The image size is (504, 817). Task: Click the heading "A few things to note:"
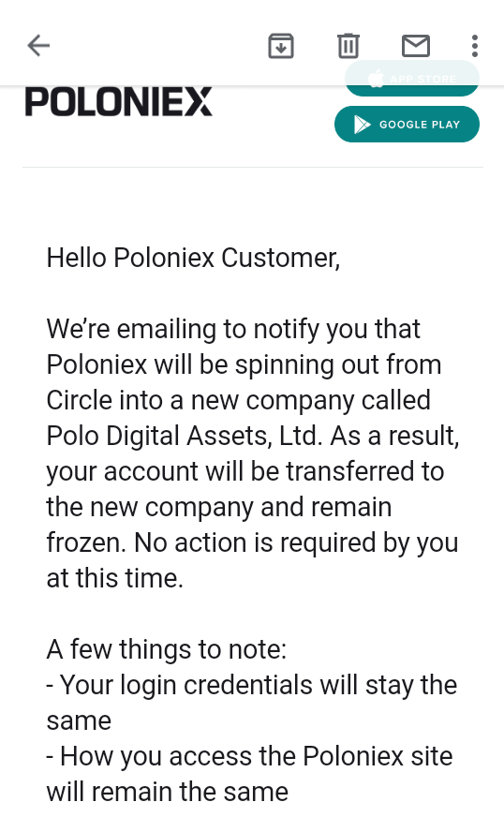[167, 649]
